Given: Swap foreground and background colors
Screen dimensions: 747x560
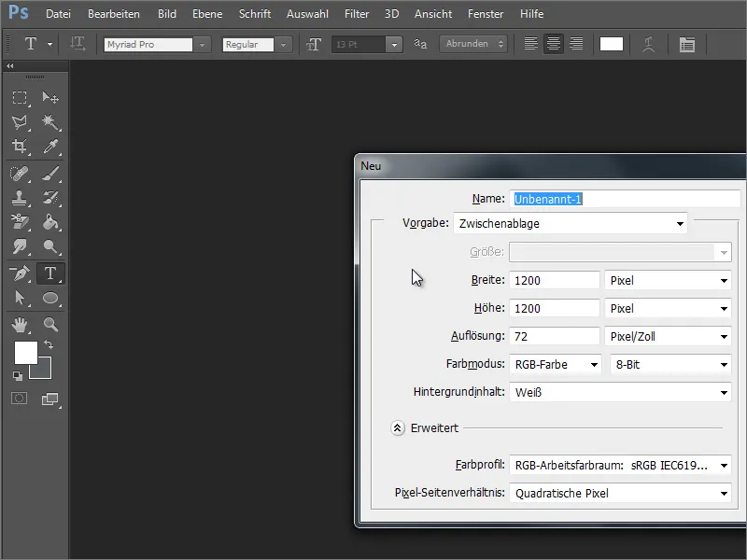Looking at the screenshot, I should point(49,343).
